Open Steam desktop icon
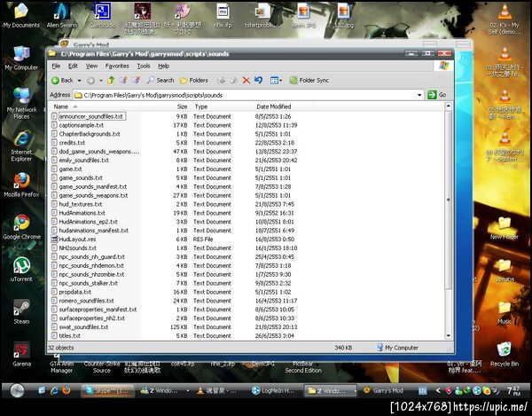Viewport: 532px width, 416px height. pyautogui.click(x=21, y=311)
